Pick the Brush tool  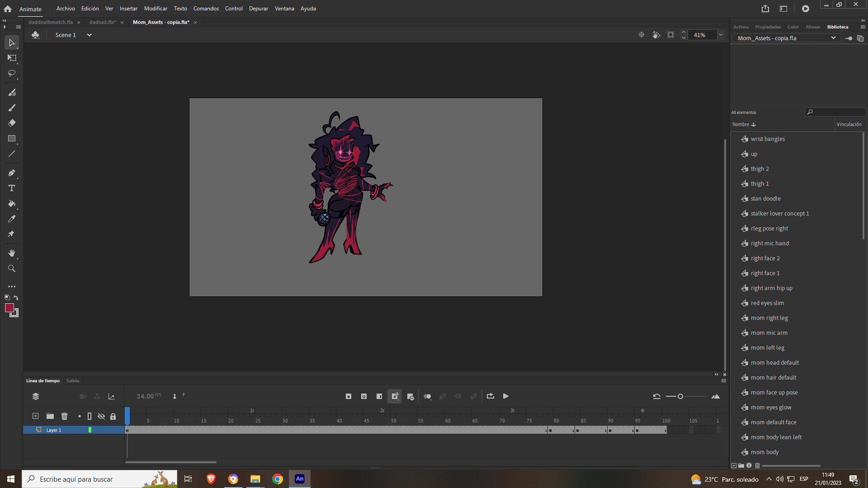click(12, 108)
